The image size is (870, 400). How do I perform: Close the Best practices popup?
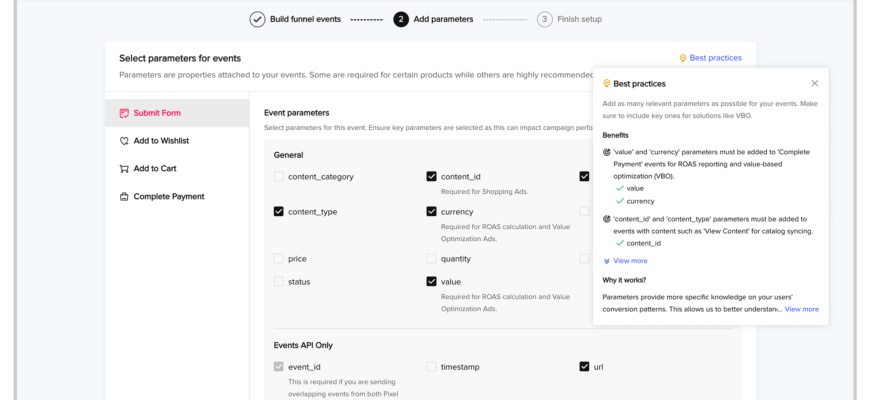pos(814,83)
